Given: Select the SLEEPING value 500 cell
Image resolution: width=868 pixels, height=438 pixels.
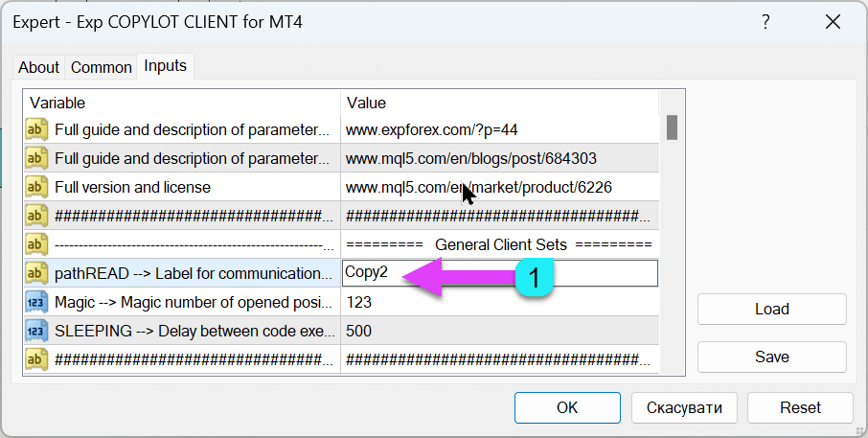Looking at the screenshot, I should point(498,331).
